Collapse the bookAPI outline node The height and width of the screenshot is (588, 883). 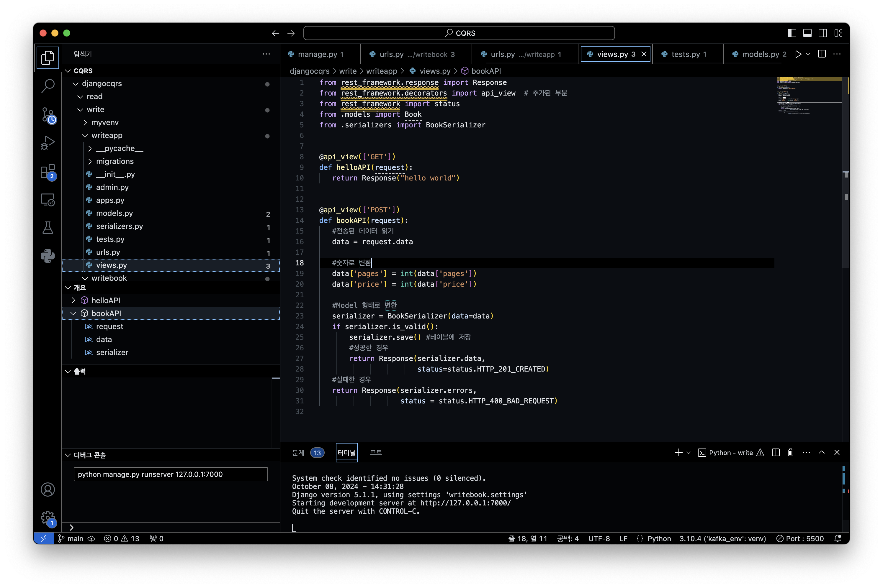point(73,313)
